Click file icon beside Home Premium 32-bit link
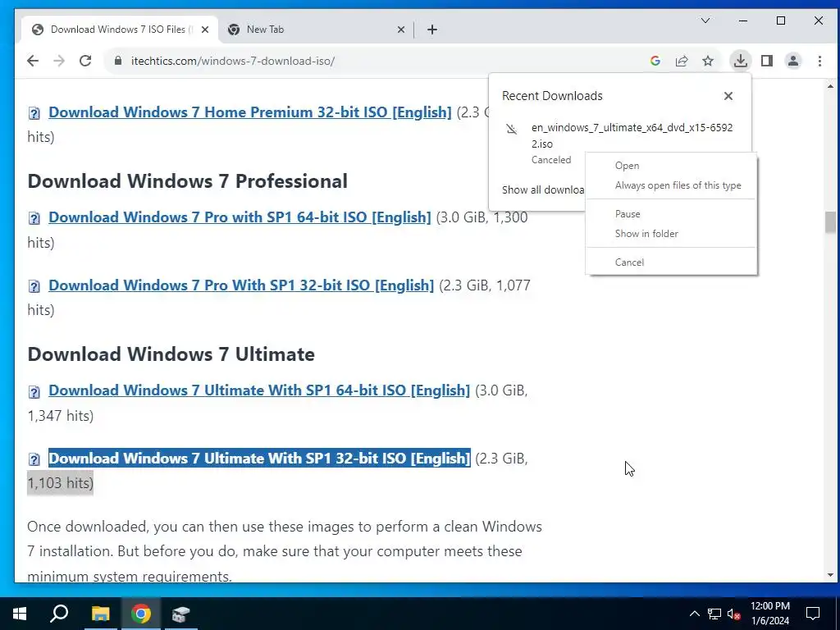Screen dimensions: 840x630 pos(34,113)
